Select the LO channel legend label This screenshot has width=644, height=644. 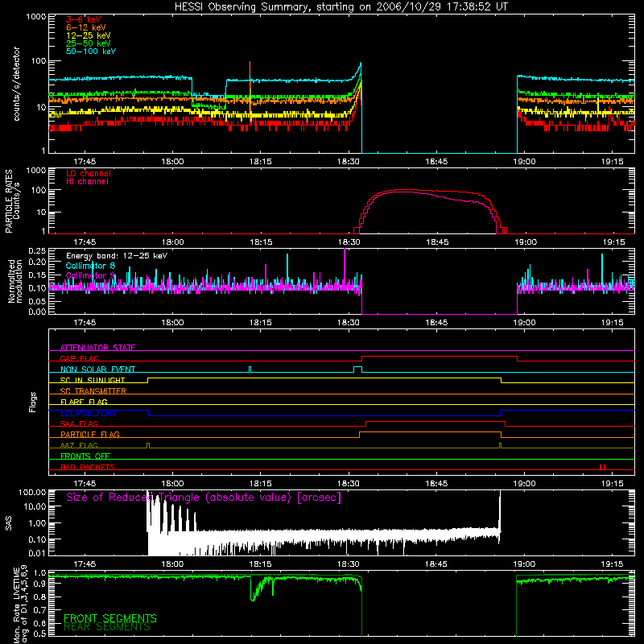coord(89,173)
